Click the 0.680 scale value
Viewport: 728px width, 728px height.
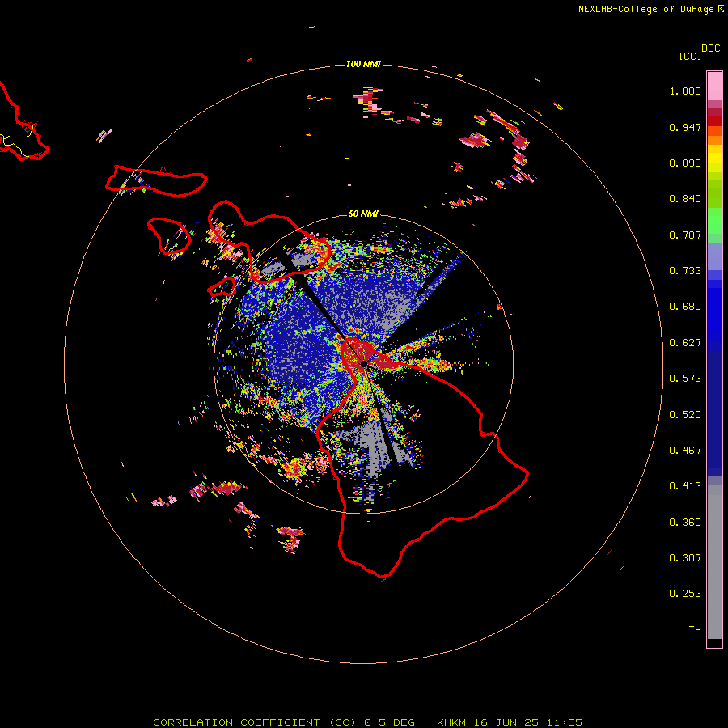click(685, 307)
